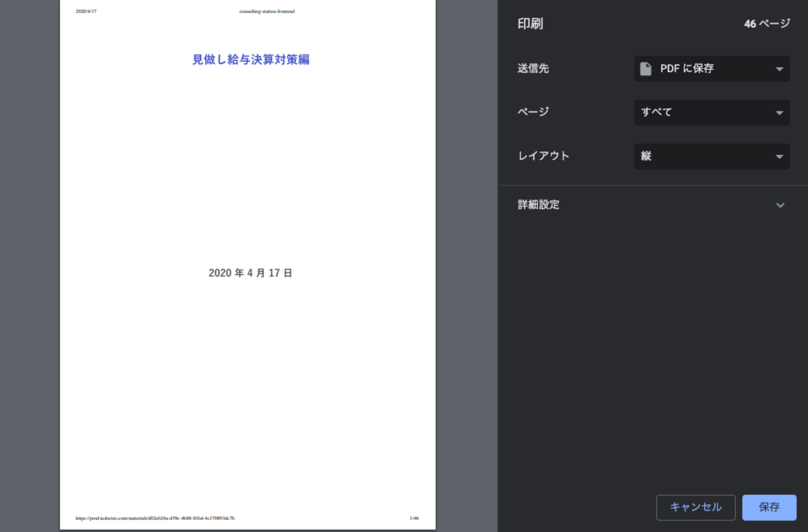Click the ページ dropdown arrow

[779, 113]
